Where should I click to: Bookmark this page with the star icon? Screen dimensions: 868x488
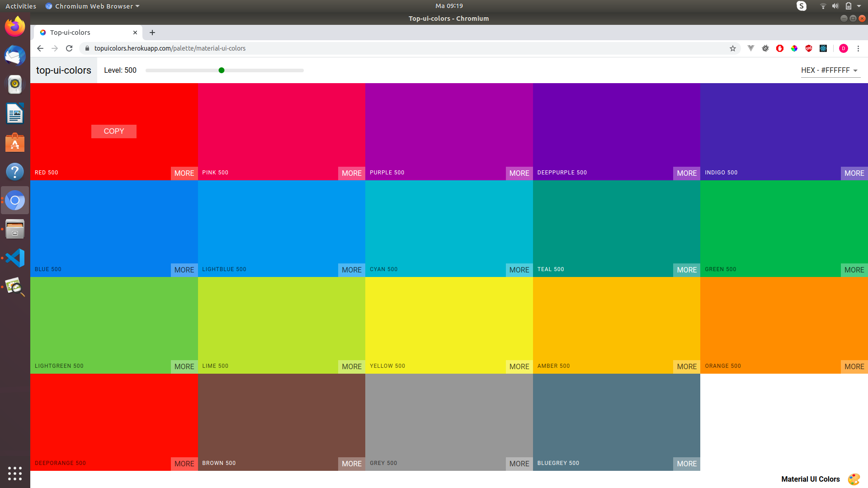pos(732,48)
